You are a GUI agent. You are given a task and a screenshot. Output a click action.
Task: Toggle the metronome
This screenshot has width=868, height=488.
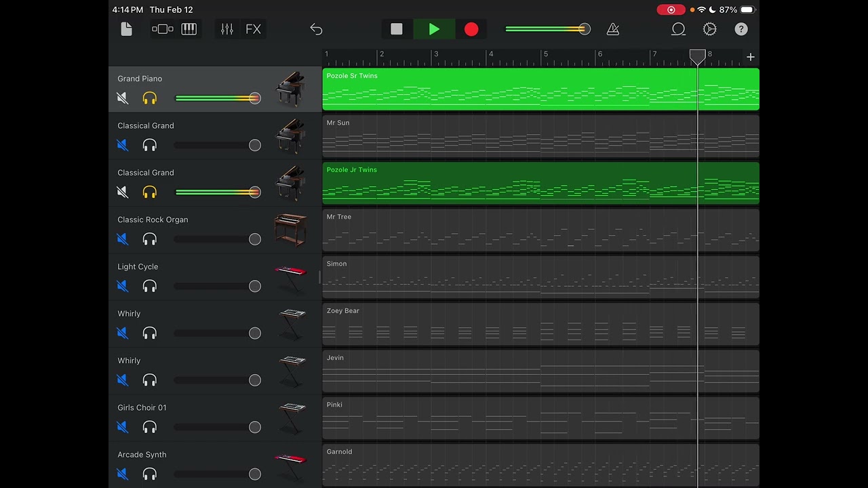[613, 29]
